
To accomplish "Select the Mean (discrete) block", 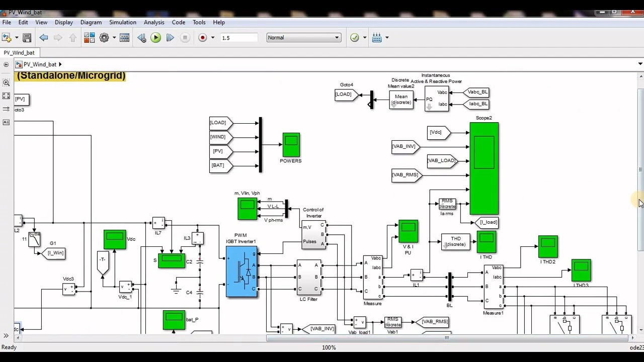I will (x=401, y=100).
